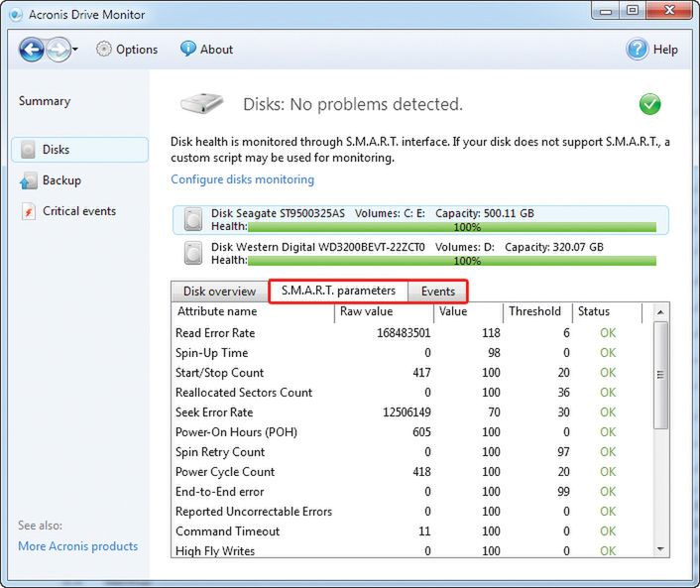Click raw value 12506149
Image resolution: width=700 pixels, height=588 pixels.
[407, 412]
